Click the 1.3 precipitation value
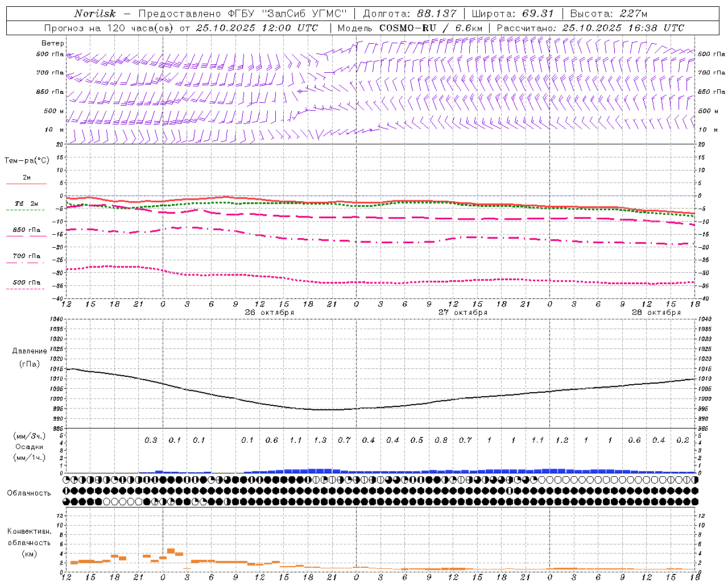 [320, 440]
